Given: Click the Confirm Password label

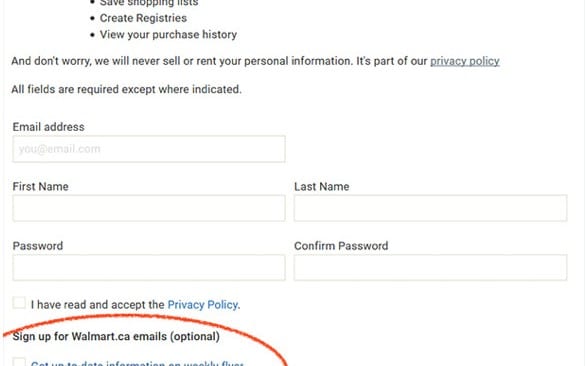Looking at the screenshot, I should [x=341, y=246].
